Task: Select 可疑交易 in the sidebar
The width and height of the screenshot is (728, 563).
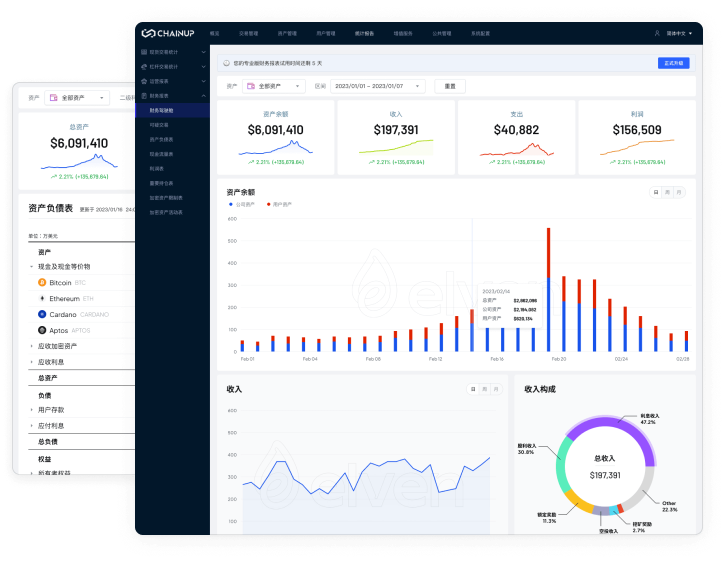Action: point(157,124)
